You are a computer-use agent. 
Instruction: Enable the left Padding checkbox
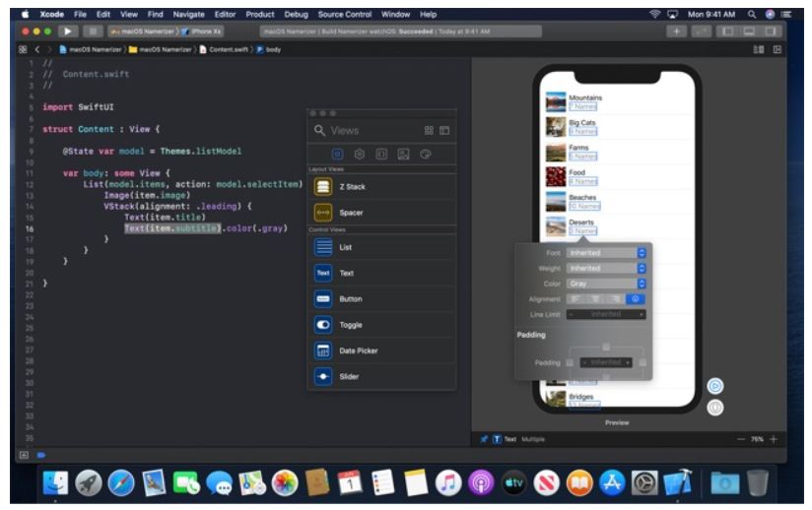(569, 362)
